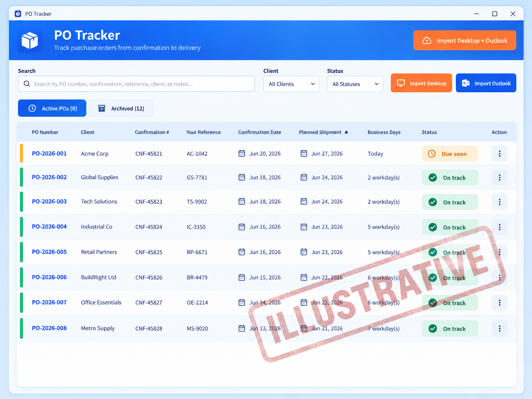This screenshot has height=399, width=532.
Task: Open PO-2026-006 link
Action: coord(49,277)
